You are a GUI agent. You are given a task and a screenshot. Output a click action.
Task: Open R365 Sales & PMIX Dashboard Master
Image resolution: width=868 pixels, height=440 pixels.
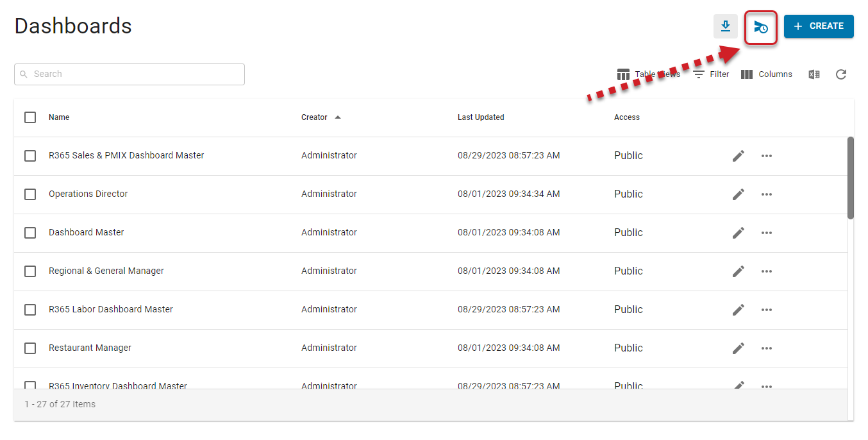coord(126,155)
